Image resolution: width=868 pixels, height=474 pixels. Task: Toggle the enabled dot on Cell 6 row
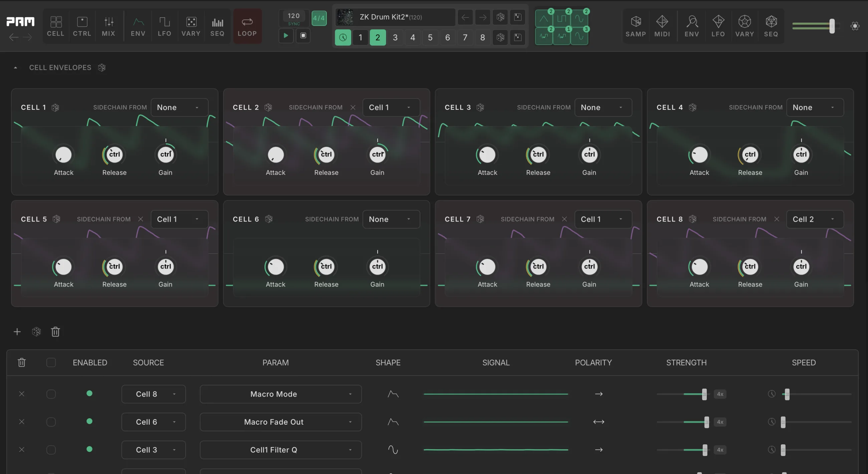tap(89, 421)
